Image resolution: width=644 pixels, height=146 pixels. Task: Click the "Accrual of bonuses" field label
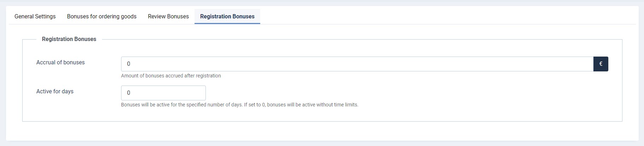coord(60,63)
